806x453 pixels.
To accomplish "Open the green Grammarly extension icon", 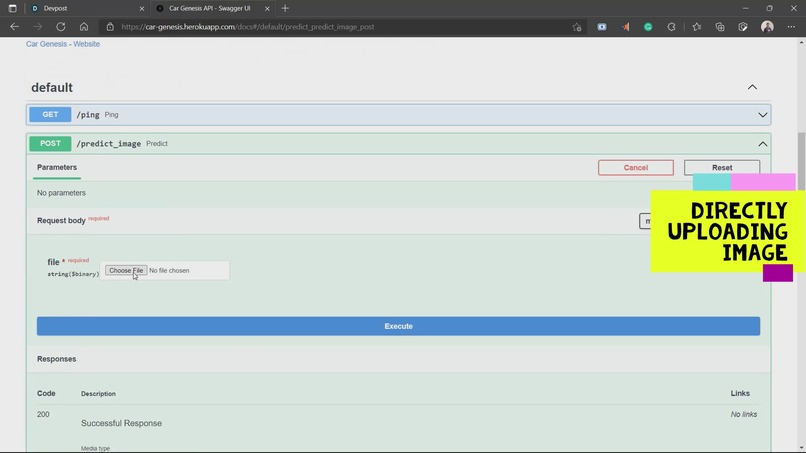I will [x=648, y=27].
